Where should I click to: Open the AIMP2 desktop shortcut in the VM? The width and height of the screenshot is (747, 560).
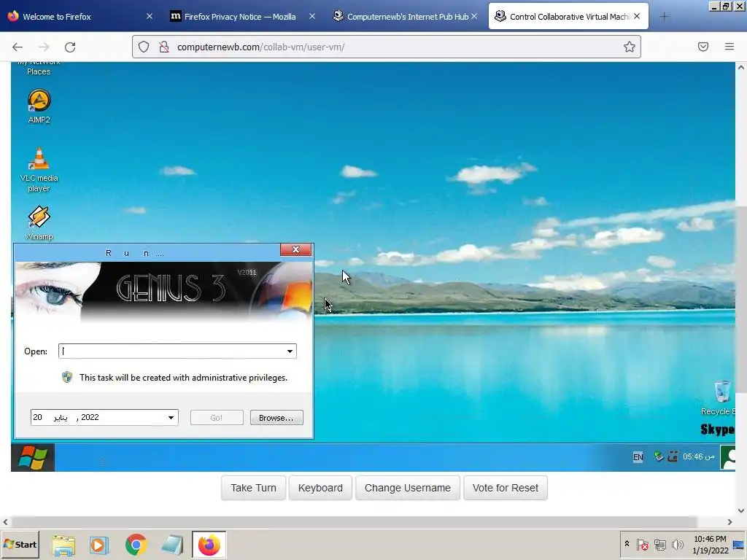[x=39, y=106]
